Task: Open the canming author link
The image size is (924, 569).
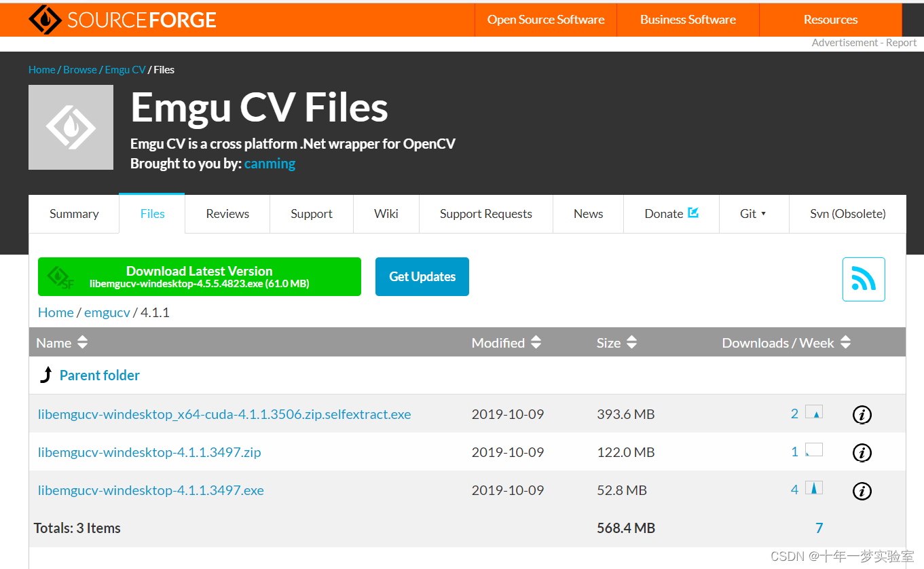Action: point(270,164)
